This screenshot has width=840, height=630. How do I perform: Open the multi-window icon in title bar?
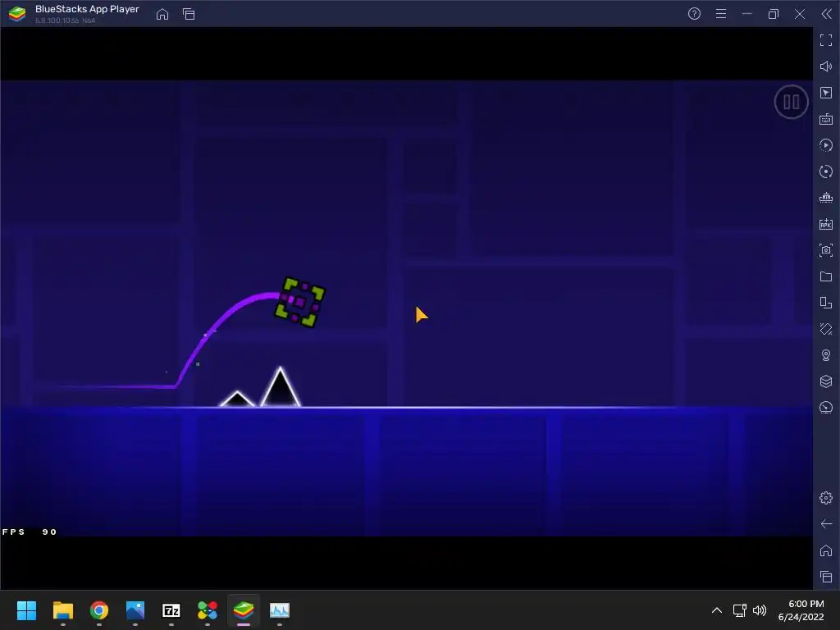(189, 14)
